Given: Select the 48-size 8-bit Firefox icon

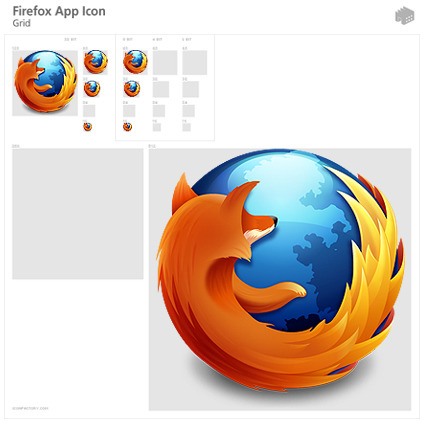Looking at the screenshot, I should pos(135,62).
